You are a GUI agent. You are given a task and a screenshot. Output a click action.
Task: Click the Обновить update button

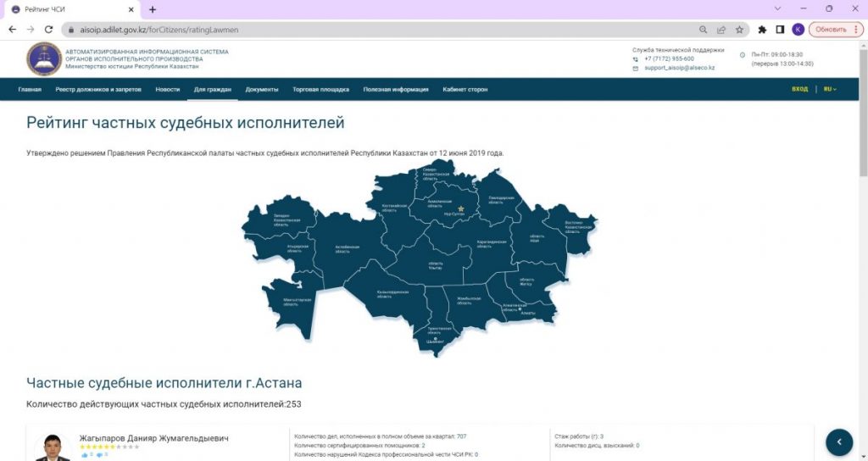(x=836, y=30)
